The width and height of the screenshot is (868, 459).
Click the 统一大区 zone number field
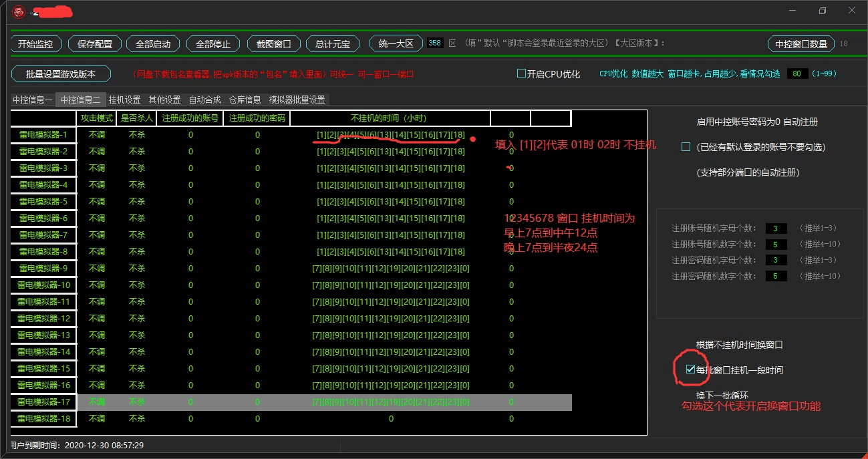coord(435,43)
